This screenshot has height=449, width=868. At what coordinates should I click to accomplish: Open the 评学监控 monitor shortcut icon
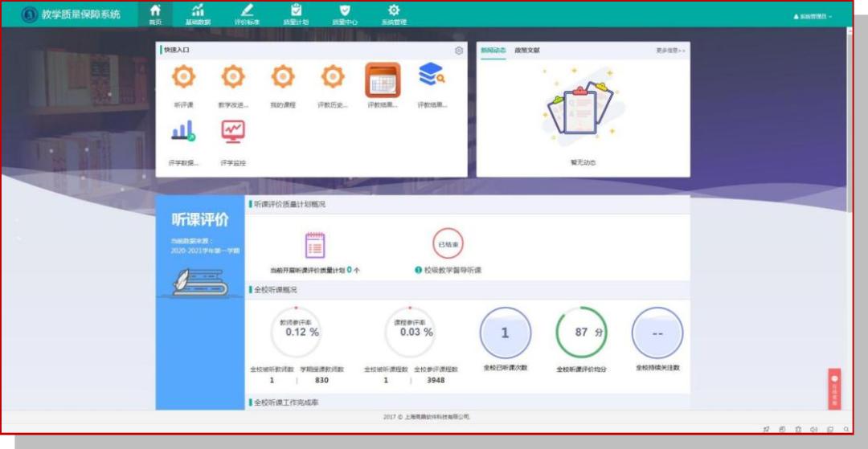point(233,132)
